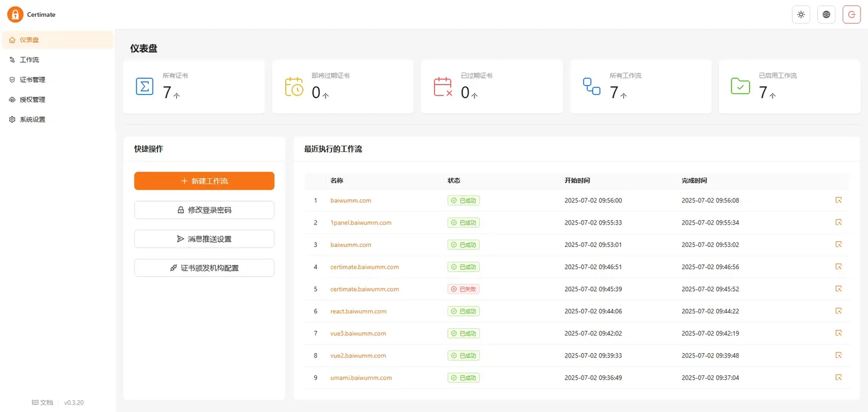The image size is (868, 412).
Task: Click finish time 2025-07-02 09:37:04
Action: coord(711,377)
